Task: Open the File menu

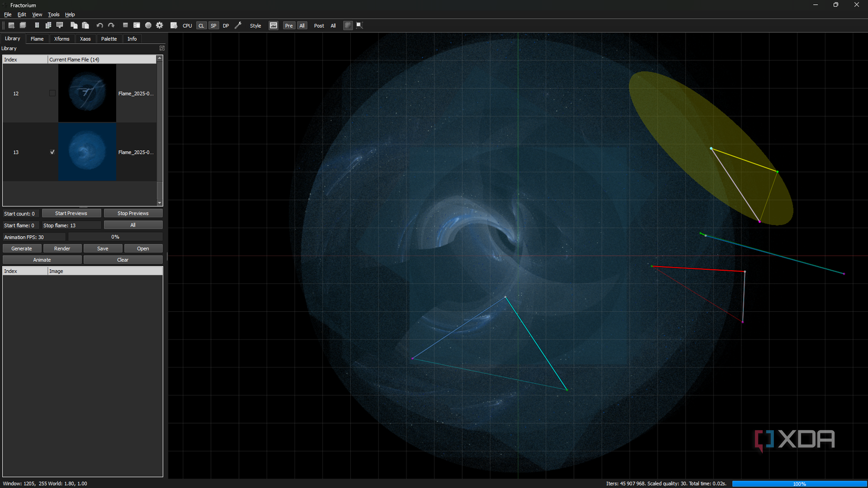Action: click(x=7, y=14)
